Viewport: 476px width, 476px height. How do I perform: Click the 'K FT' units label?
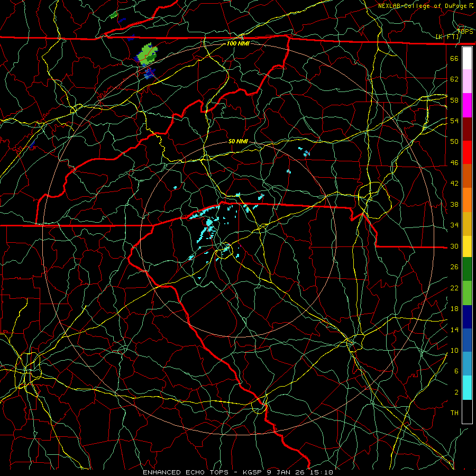(448, 37)
